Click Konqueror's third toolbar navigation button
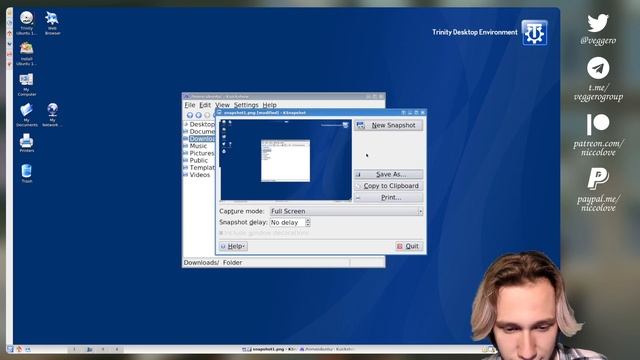640x360 pixels. (207, 116)
